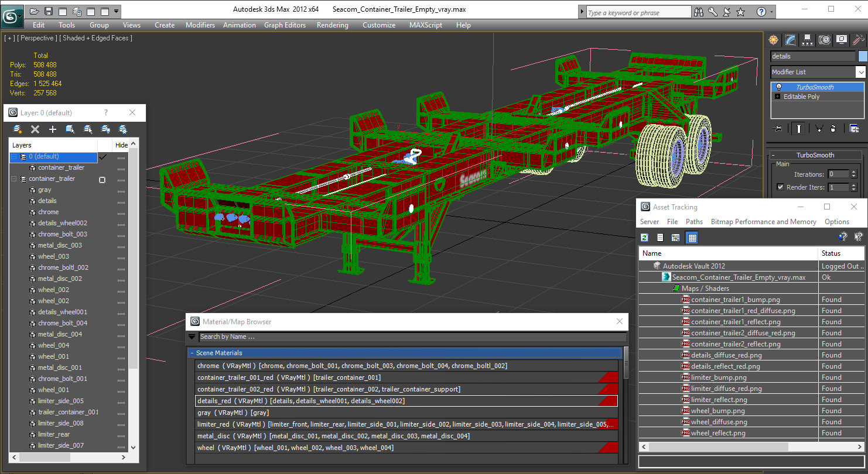Click current-layer checkmark for 0 (default)
The height and width of the screenshot is (474, 868).
(103, 157)
